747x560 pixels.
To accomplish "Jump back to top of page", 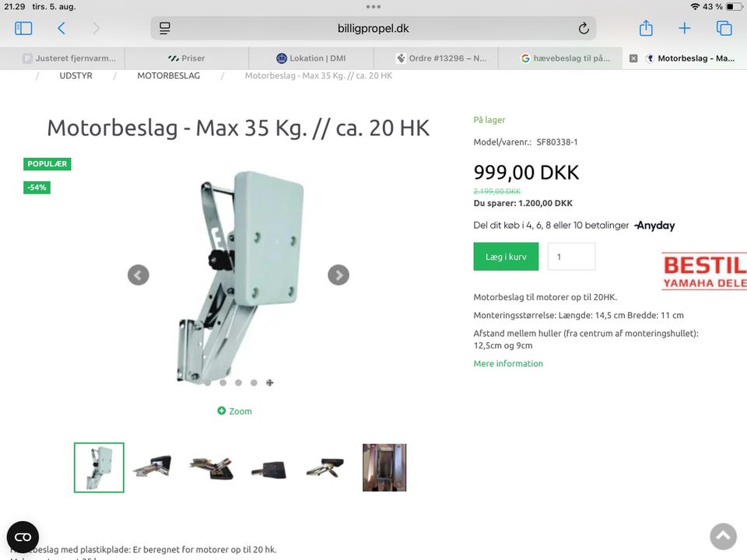I will point(723,536).
